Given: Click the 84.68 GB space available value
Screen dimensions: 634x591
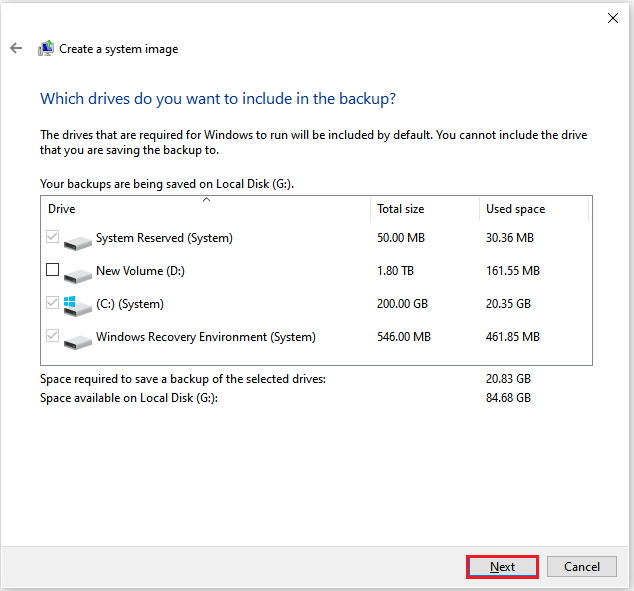Looking at the screenshot, I should click(508, 398).
